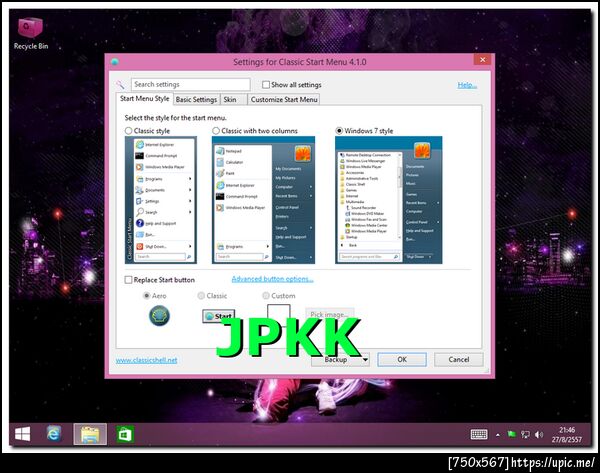Click the OK button
The image size is (600, 473).
coord(402,359)
